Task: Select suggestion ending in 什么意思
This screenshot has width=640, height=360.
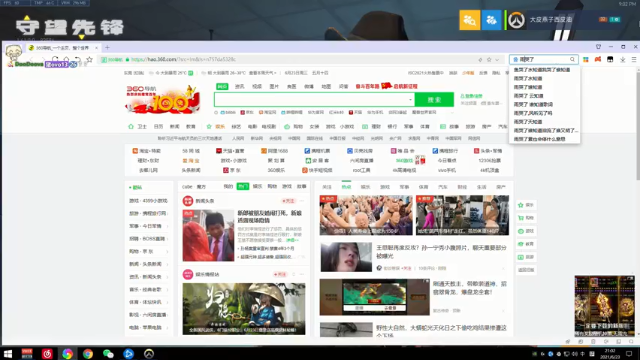Action: click(x=539, y=139)
